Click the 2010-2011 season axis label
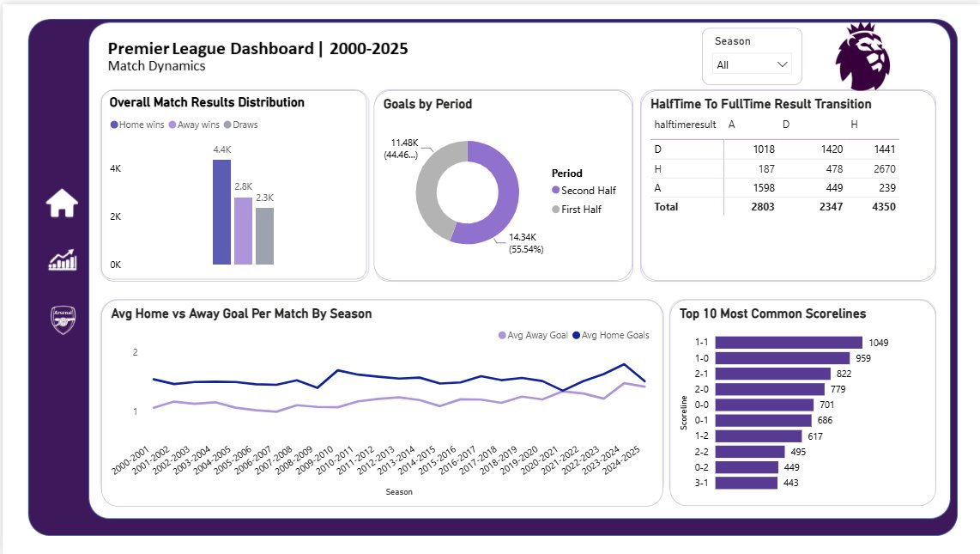Viewport: 980px width, 554px height. (335, 461)
